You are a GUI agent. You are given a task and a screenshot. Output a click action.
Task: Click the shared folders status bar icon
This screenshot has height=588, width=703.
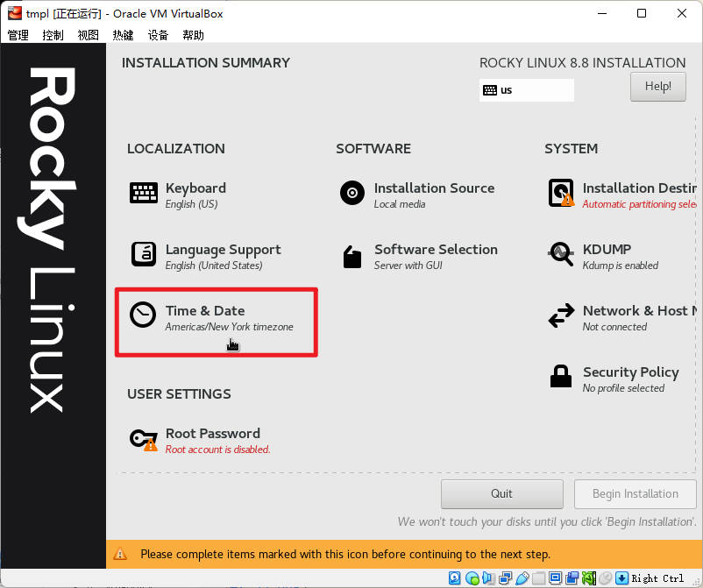point(538,578)
